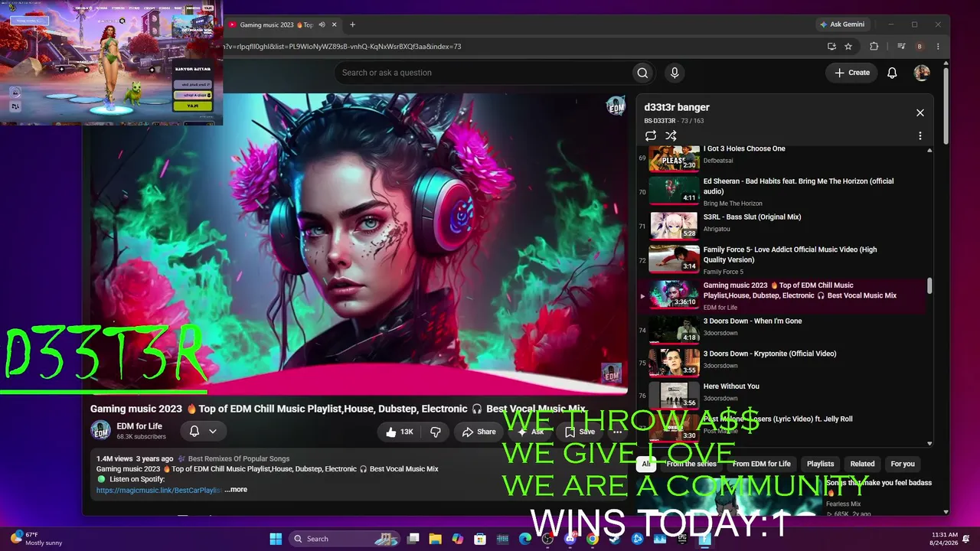This screenshot has width=980, height=551.
Task: Open Discord from the taskbar
Action: point(570,539)
